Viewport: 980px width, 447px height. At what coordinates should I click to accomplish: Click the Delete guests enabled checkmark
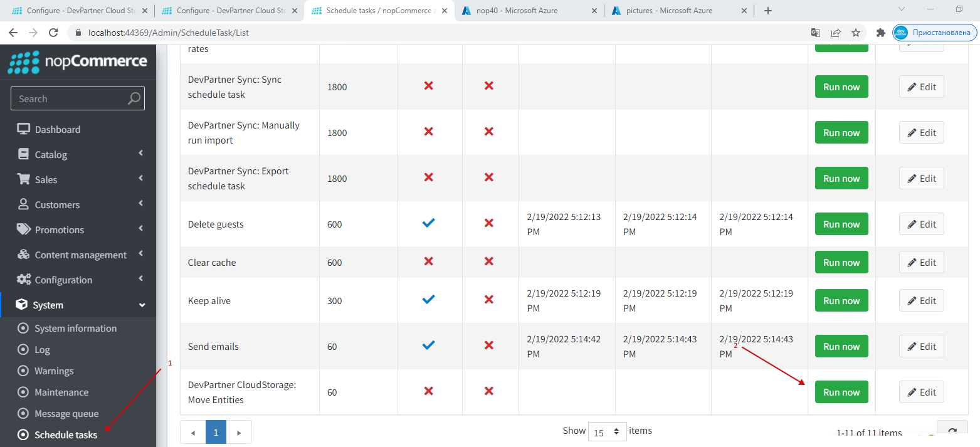428,223
